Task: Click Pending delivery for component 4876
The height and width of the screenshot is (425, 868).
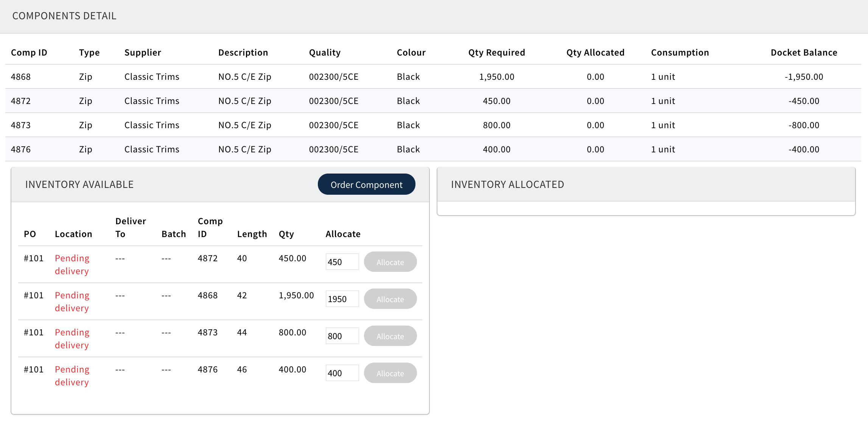Action: [72, 376]
